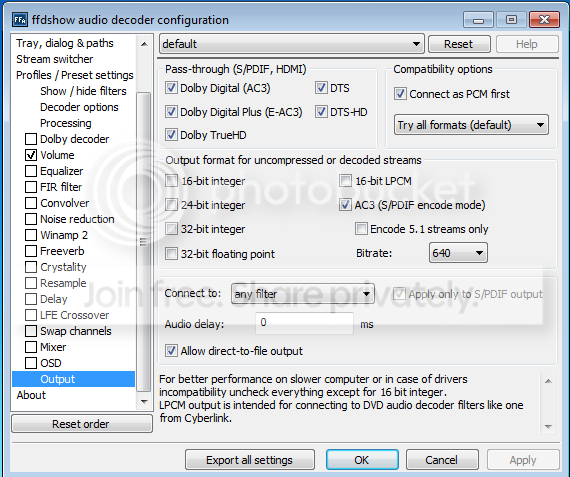Click sidebar list scroll down arrow
The image size is (570, 477).
click(x=144, y=402)
